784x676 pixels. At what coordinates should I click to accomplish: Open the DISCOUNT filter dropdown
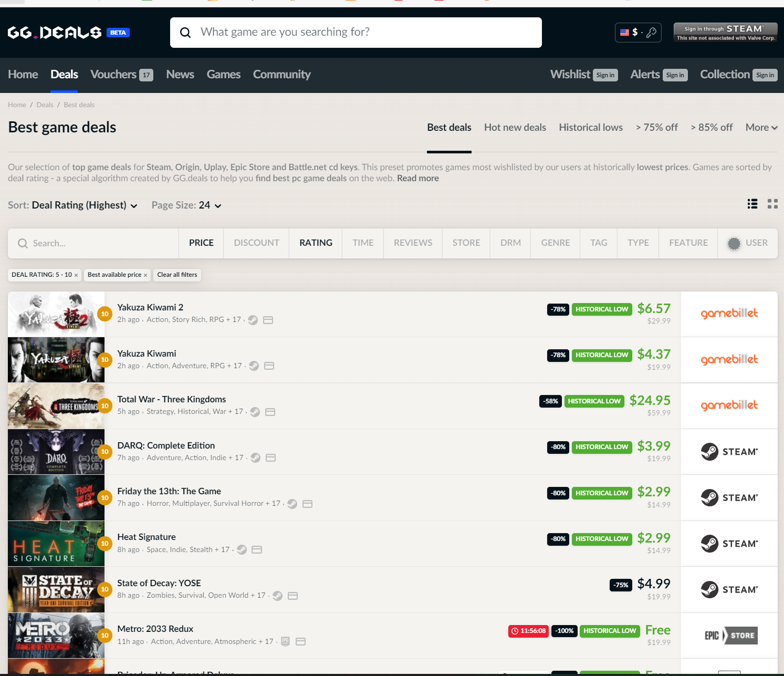pyautogui.click(x=256, y=243)
